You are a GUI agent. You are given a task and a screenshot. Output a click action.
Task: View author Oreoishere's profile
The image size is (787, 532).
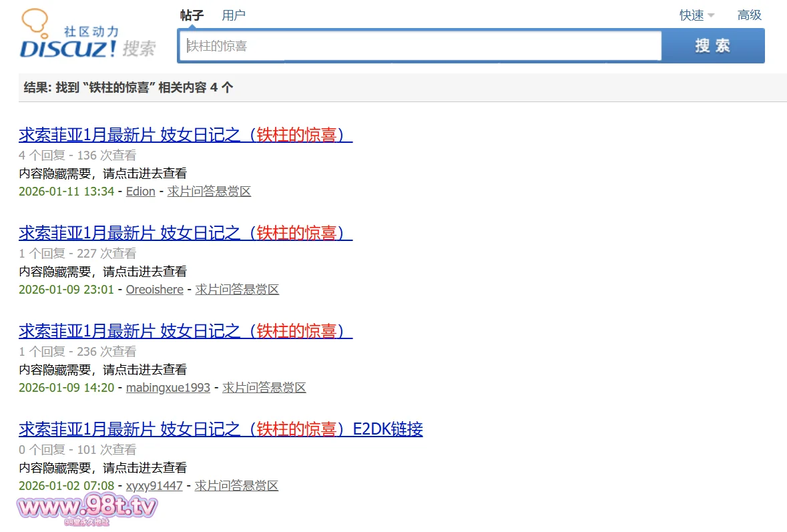154,290
